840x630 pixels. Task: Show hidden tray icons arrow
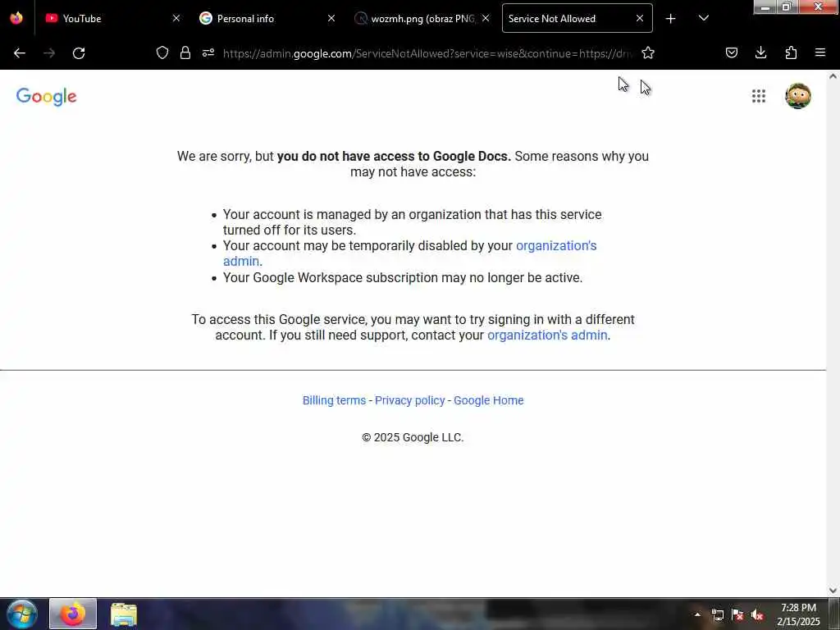[x=697, y=614]
